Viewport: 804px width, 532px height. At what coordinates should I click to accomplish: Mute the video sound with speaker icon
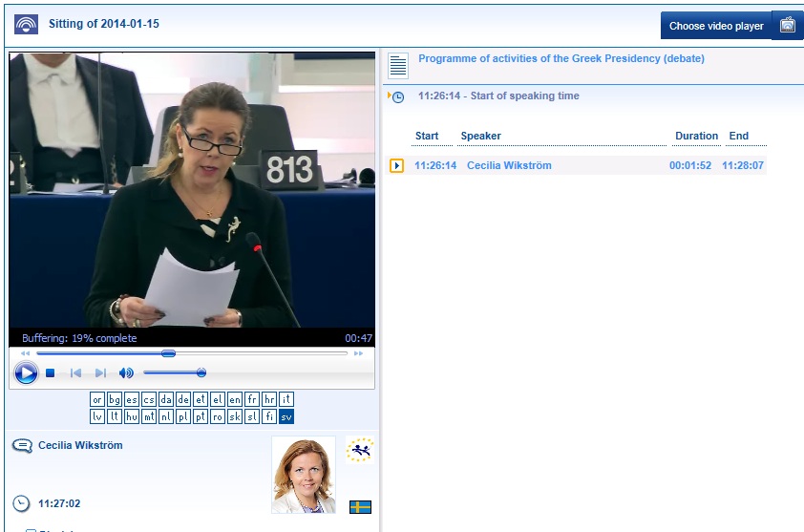click(126, 373)
